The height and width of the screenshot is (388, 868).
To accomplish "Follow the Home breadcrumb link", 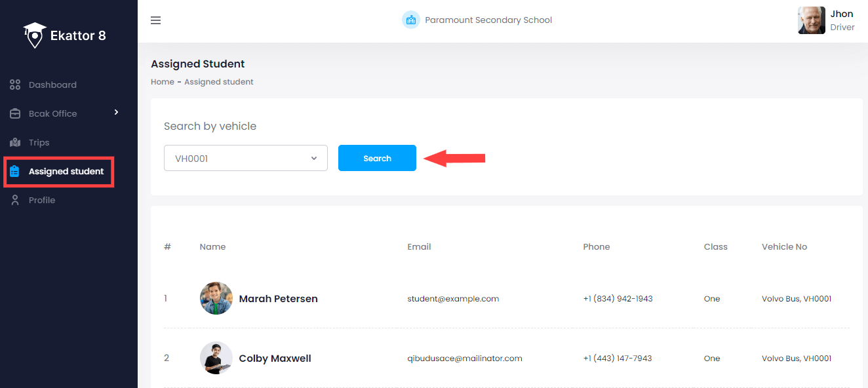I will 163,82.
